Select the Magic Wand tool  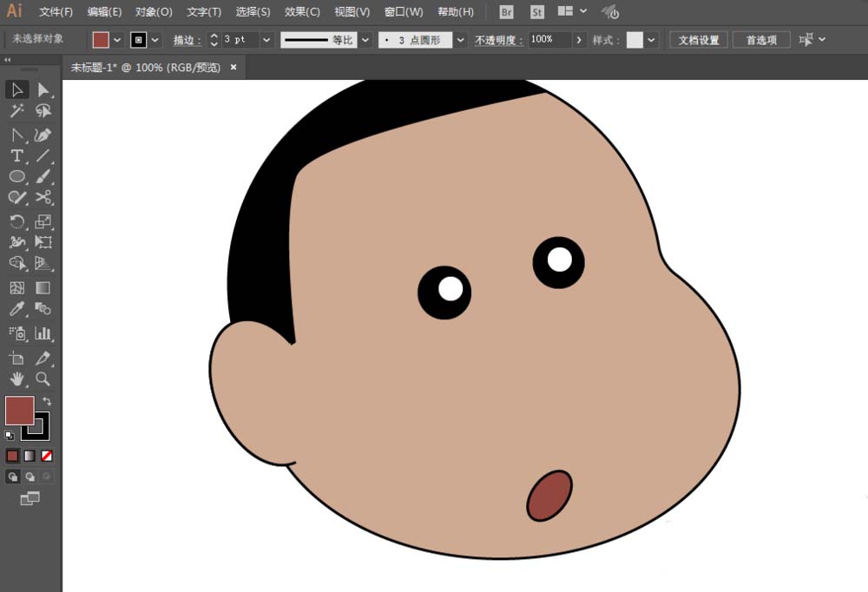[x=16, y=111]
